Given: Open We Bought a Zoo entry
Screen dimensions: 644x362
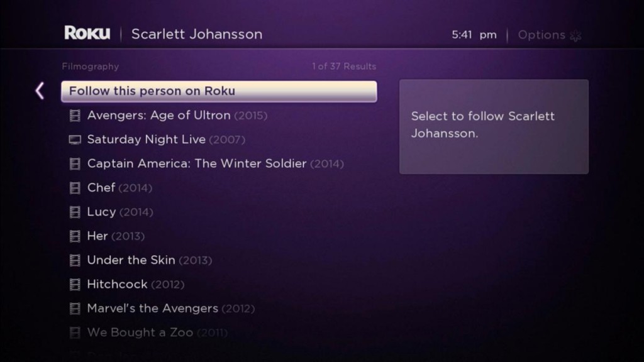Looking at the screenshot, I should click(157, 332).
